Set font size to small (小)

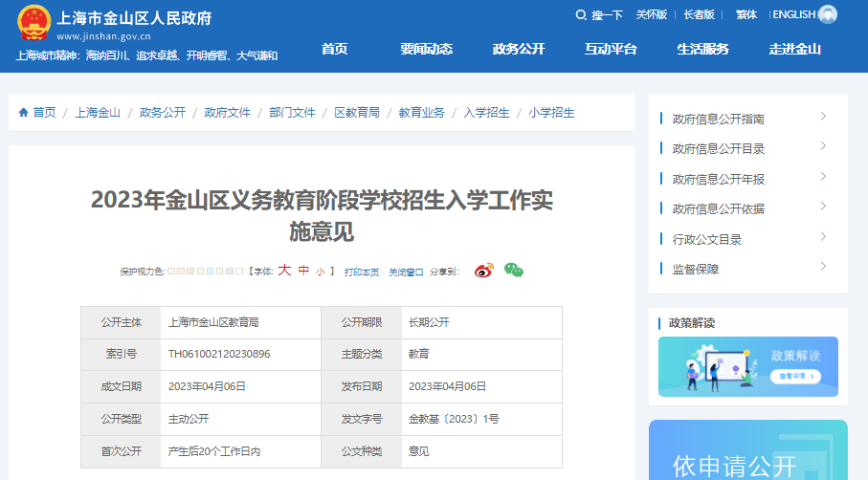click(320, 273)
